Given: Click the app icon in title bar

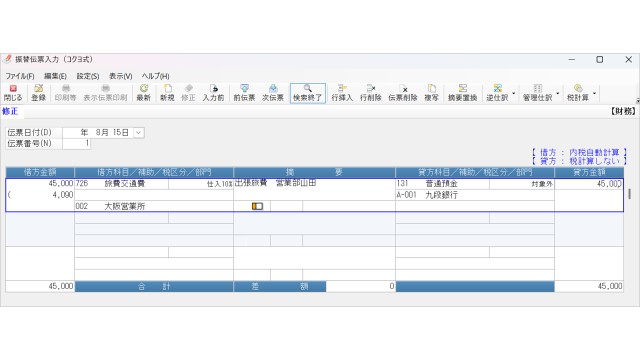Looking at the screenshot, I should pos(7,59).
